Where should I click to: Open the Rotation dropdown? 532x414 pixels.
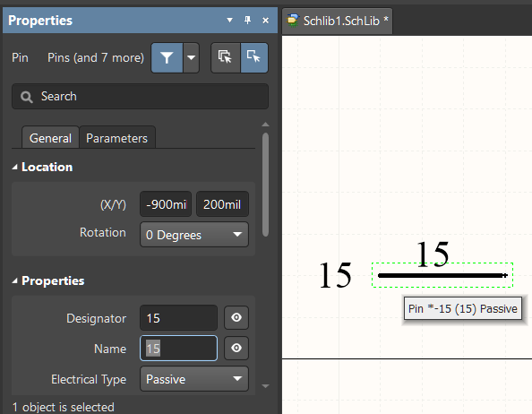(x=194, y=235)
